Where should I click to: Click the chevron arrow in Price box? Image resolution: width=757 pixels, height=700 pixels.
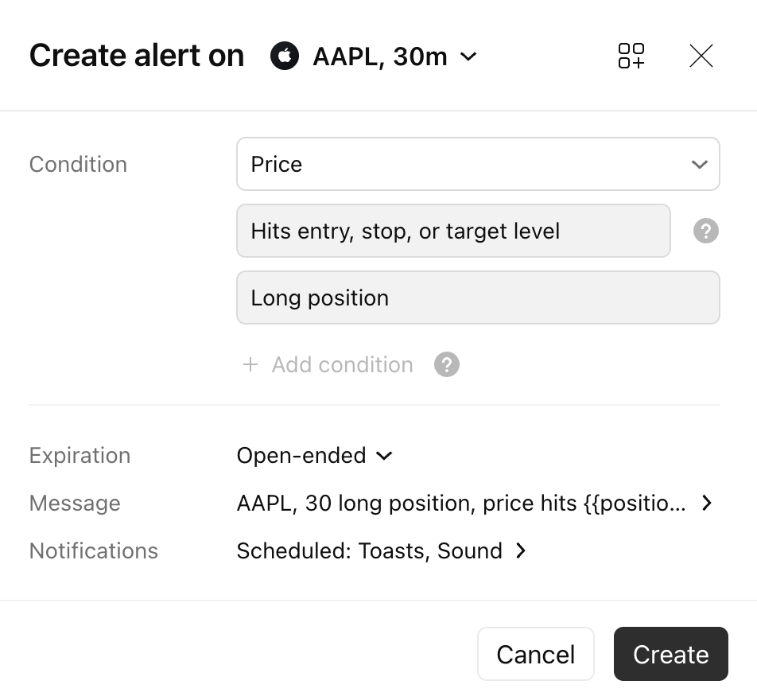(699, 164)
